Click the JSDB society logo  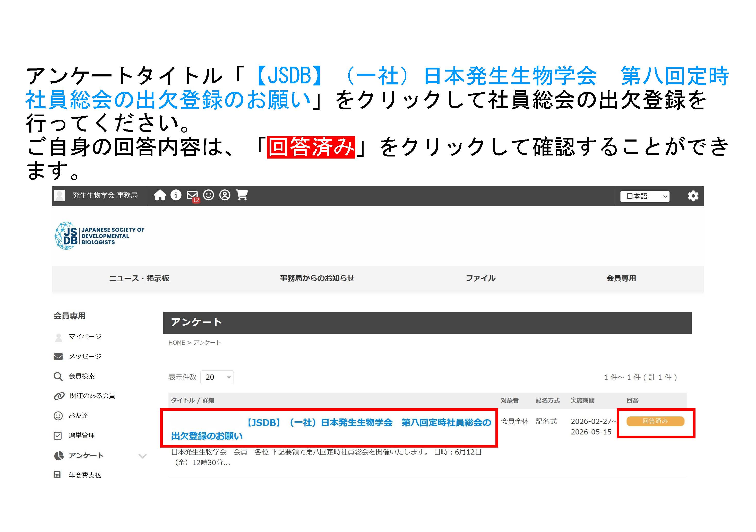(x=99, y=236)
